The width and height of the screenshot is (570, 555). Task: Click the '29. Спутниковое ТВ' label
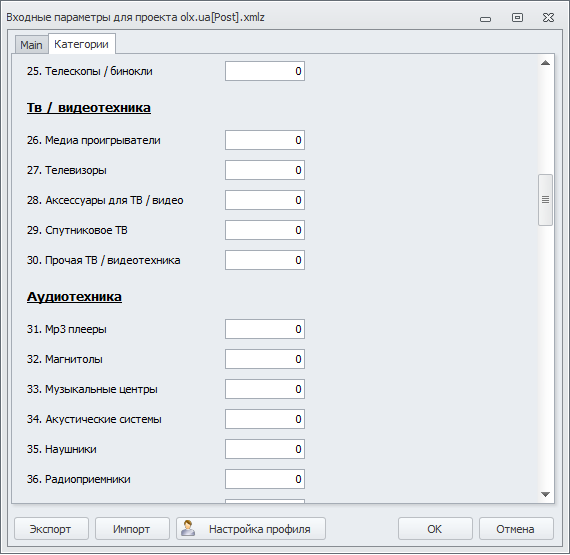[x=77, y=230]
